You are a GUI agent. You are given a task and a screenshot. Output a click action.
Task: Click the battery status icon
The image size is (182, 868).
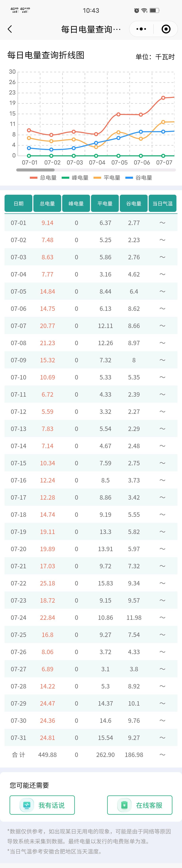[x=155, y=10]
